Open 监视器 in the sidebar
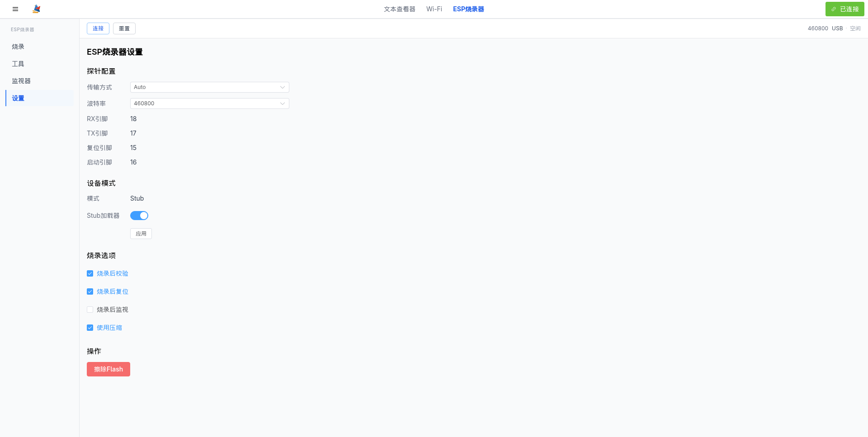The image size is (868, 437). (21, 81)
